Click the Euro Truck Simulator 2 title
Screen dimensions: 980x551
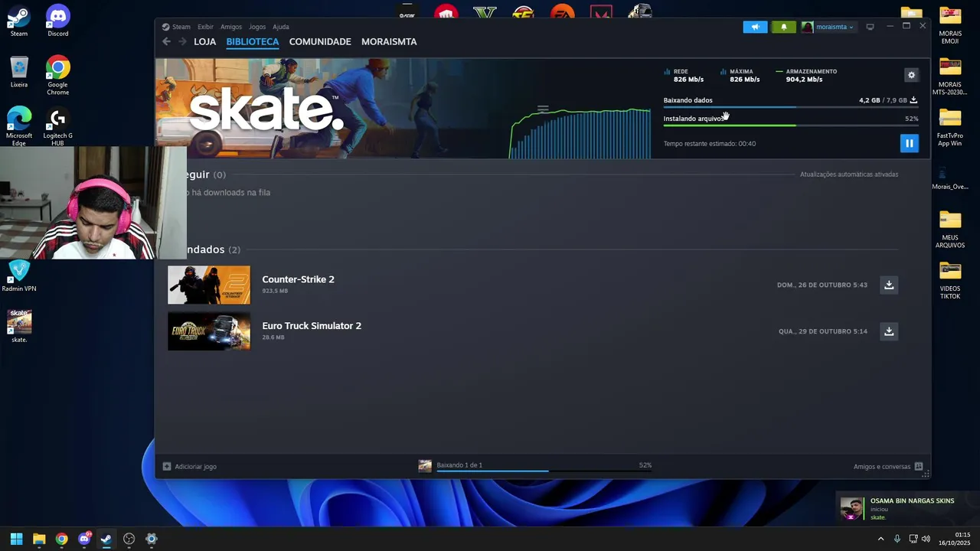click(x=312, y=326)
